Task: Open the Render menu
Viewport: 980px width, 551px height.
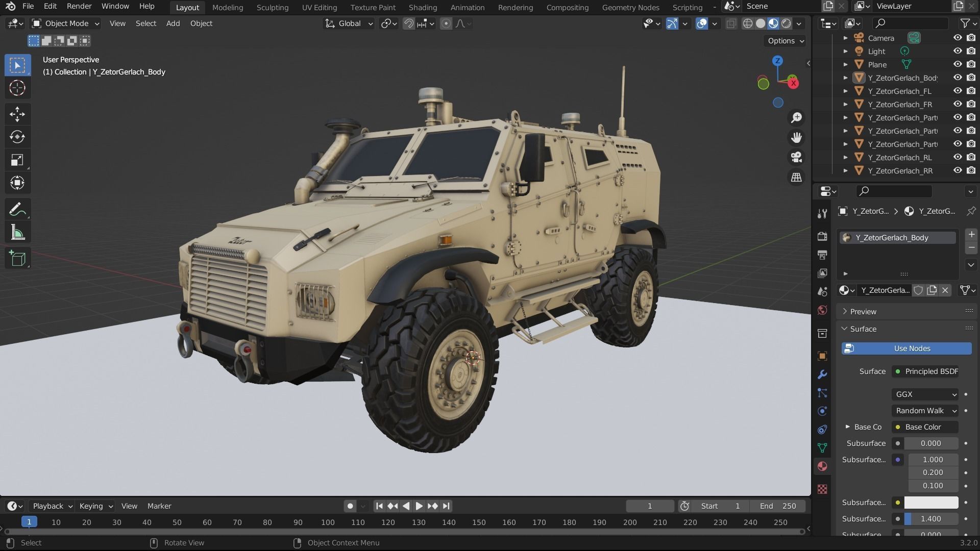Action: (x=79, y=6)
